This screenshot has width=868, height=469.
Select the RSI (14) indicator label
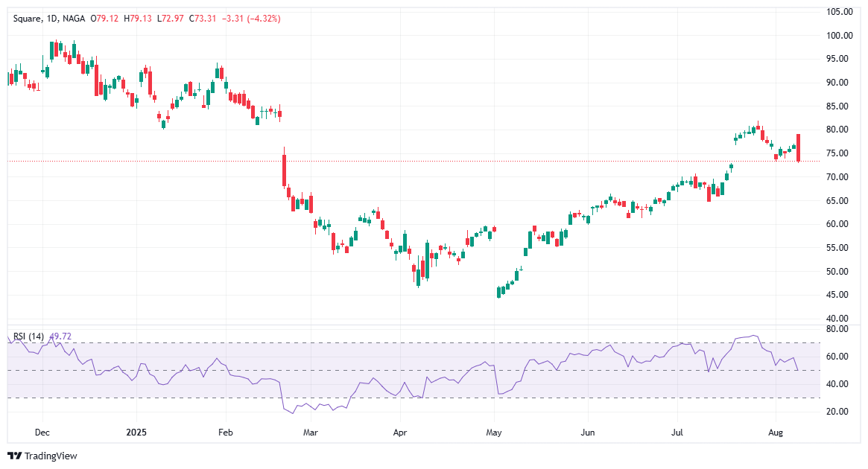pos(28,336)
